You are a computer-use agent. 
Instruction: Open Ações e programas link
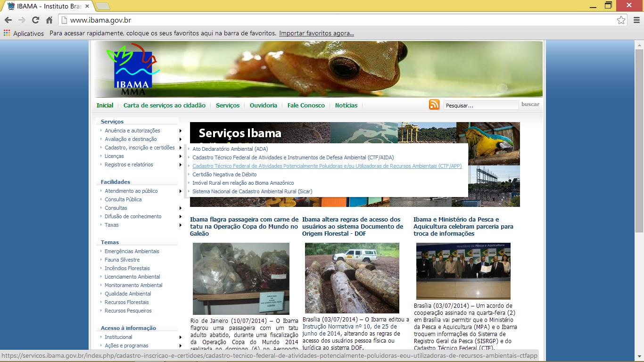click(126, 346)
